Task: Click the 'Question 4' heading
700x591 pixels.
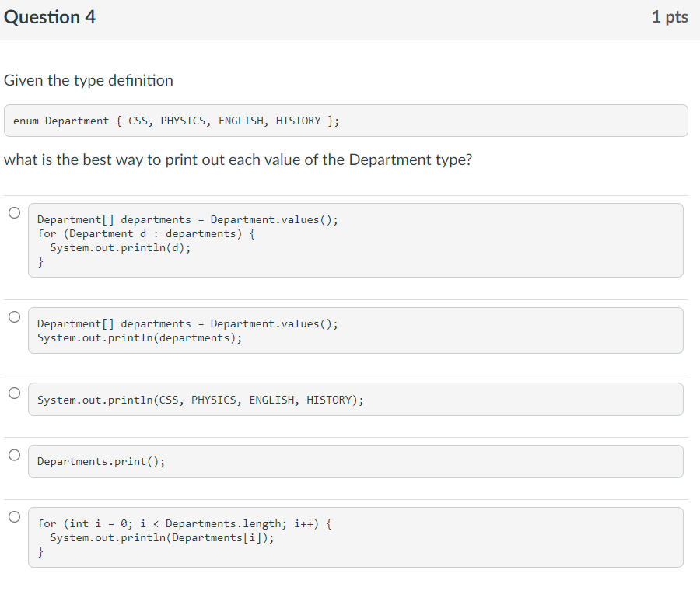Action: click(50, 17)
